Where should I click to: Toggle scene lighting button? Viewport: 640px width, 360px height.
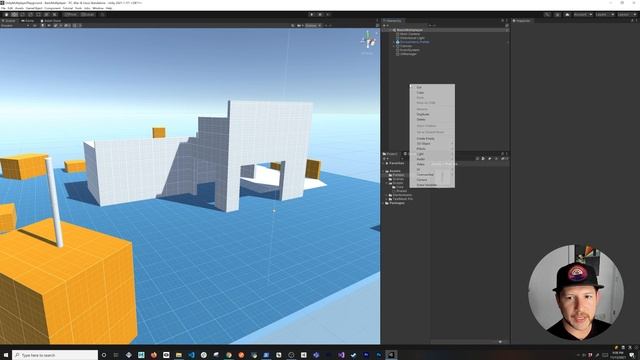pos(42,25)
